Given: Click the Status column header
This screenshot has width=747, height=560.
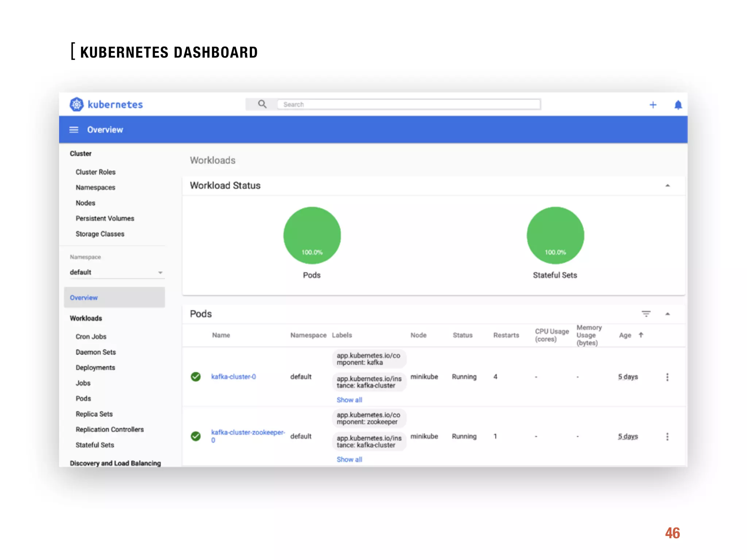Looking at the screenshot, I should click(462, 335).
